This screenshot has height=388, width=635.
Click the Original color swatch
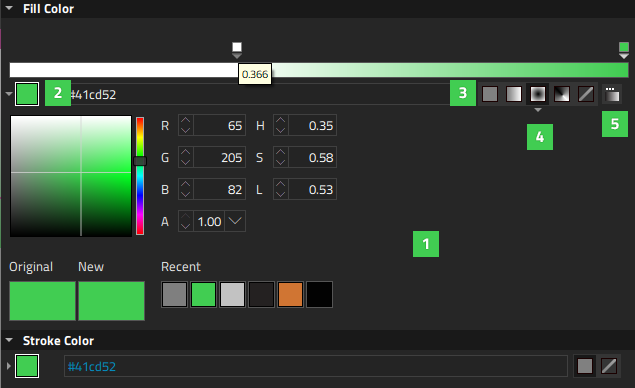pyautogui.click(x=43, y=301)
